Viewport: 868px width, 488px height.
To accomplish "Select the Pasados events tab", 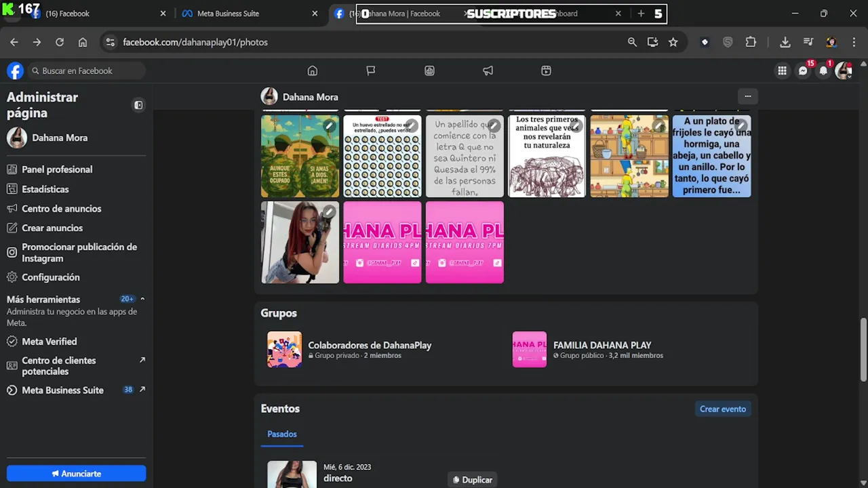I will click(x=282, y=434).
